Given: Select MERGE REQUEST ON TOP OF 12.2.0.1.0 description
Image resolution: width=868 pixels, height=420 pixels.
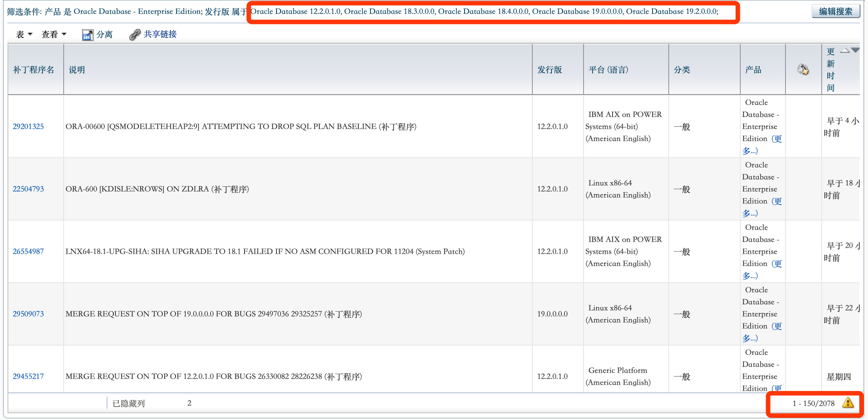Looking at the screenshot, I should [x=214, y=376].
